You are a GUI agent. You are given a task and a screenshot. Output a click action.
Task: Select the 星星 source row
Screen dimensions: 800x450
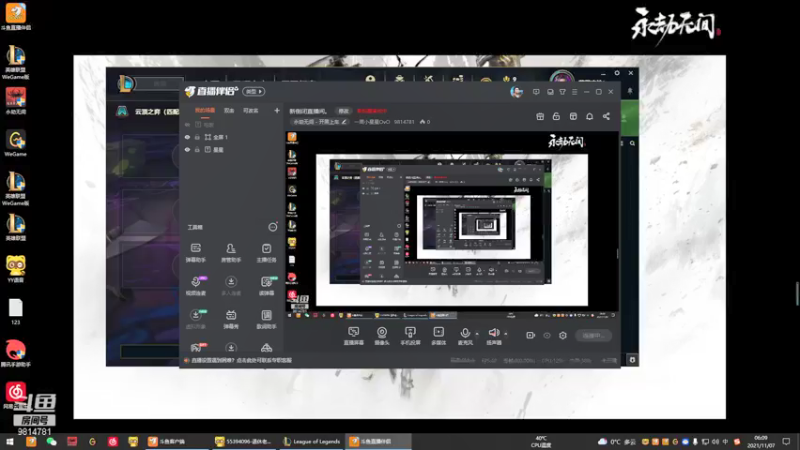(232, 149)
